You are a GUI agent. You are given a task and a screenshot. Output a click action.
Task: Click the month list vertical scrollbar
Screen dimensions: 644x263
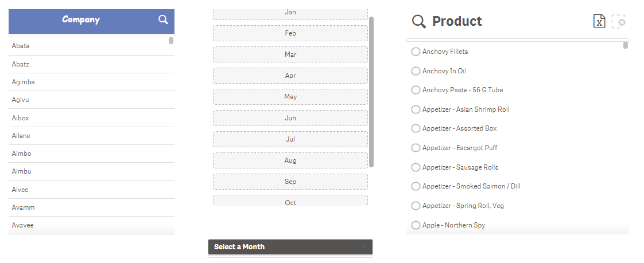tap(371, 92)
